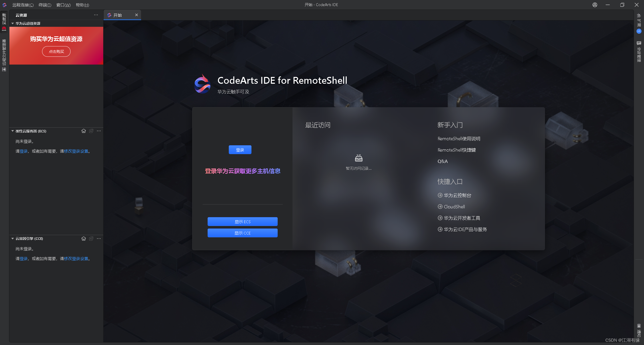Click the blue 登录 button
The height and width of the screenshot is (345, 644).
[240, 150]
